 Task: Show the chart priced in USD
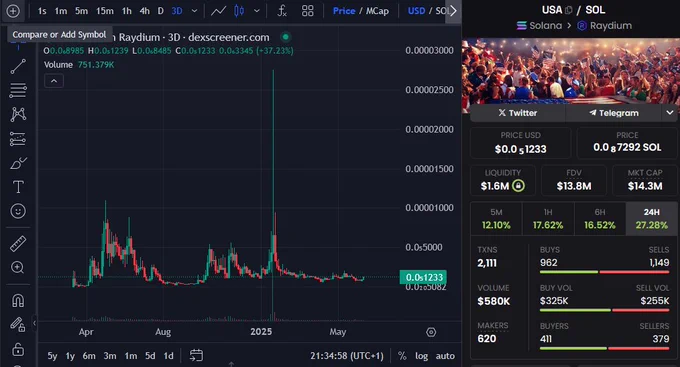tap(416, 11)
